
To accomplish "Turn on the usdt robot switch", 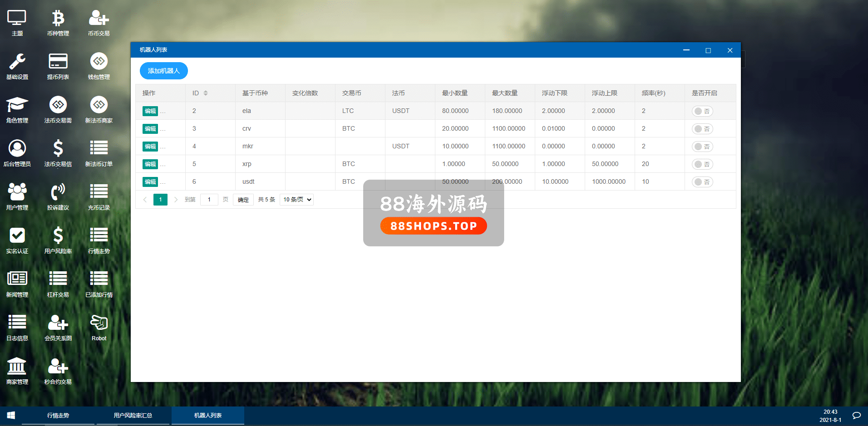I will [702, 182].
